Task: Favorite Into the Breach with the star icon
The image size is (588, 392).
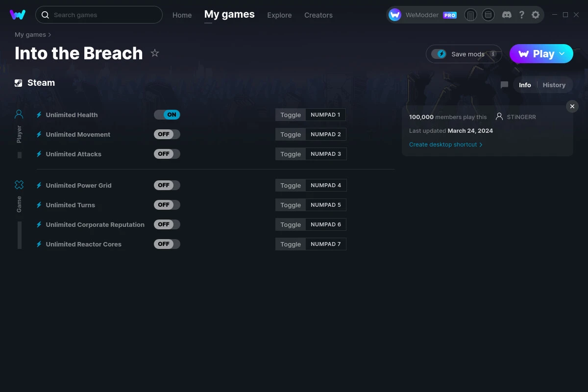Action: click(x=155, y=53)
